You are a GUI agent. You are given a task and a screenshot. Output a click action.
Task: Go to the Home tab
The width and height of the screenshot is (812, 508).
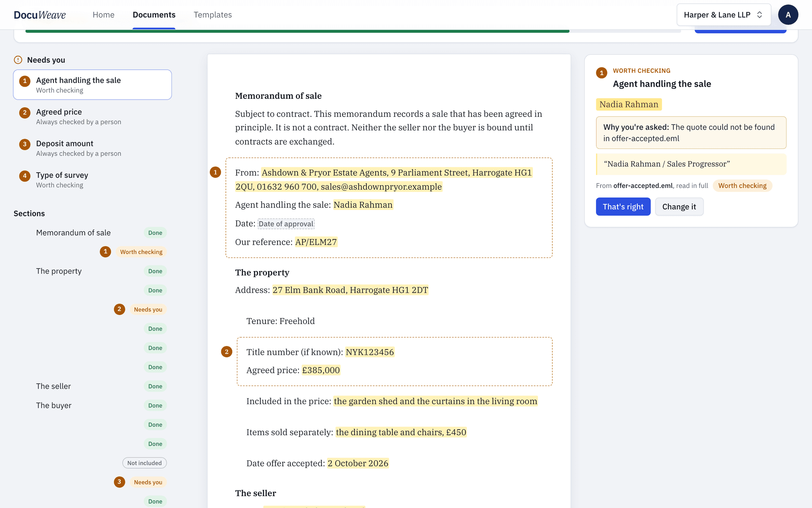[x=104, y=15]
